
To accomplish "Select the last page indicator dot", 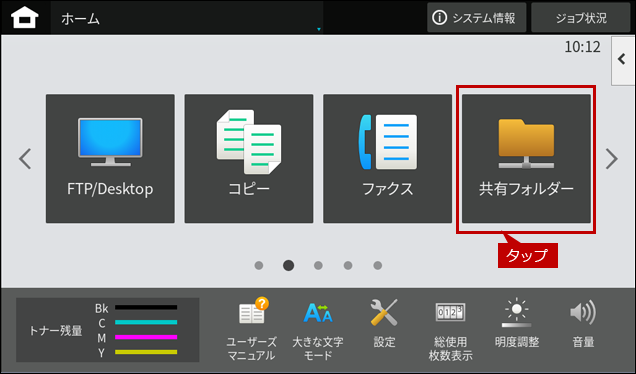I will [378, 265].
